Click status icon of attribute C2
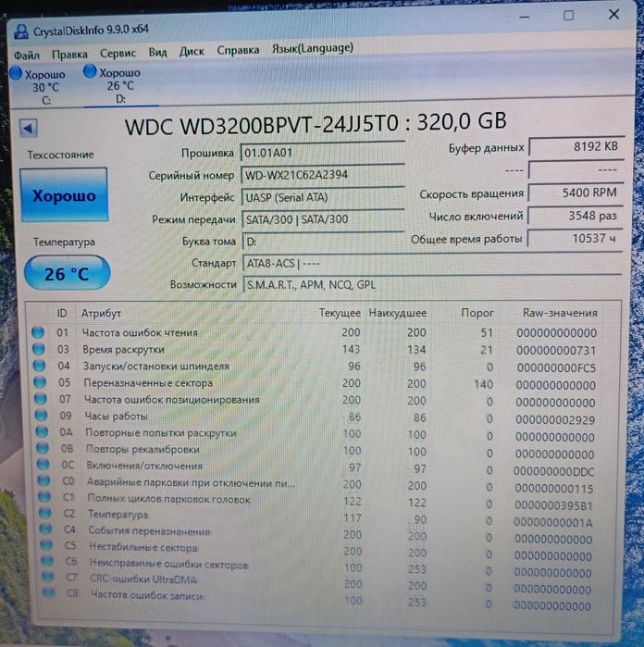Viewport: 644px width, 647px height. (45, 513)
